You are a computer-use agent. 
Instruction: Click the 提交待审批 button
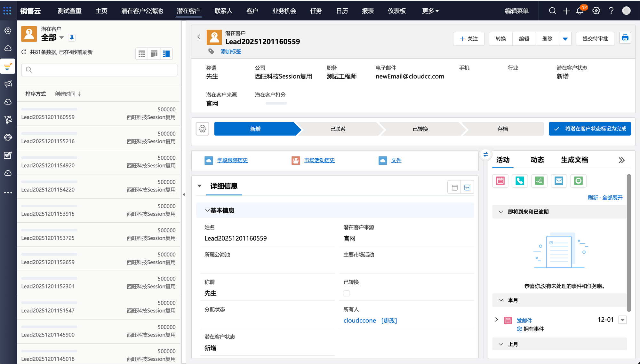[595, 39]
